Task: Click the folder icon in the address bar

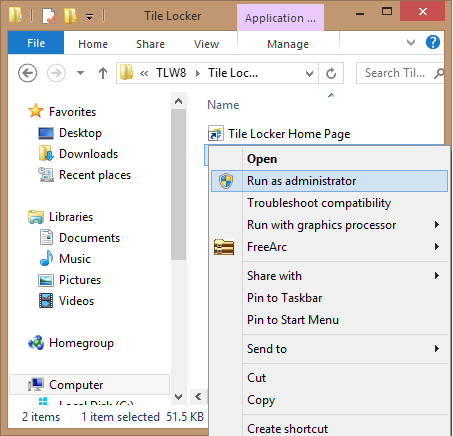Action: tap(127, 72)
